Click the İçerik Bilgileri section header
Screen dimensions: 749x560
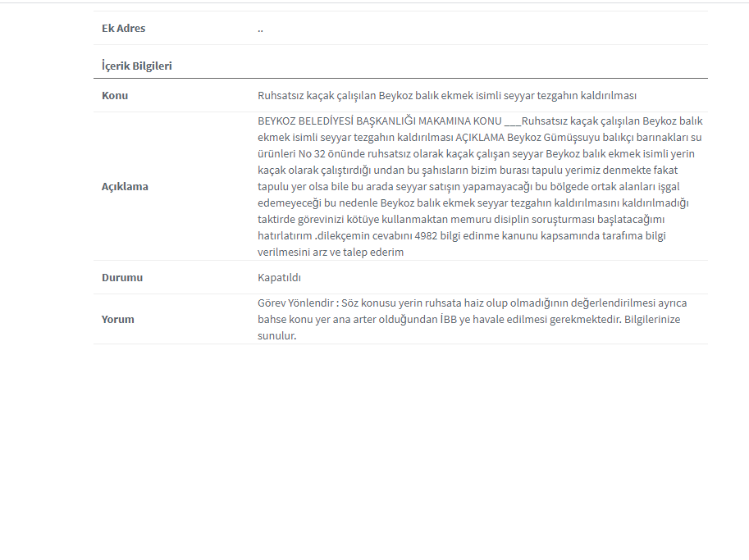click(x=137, y=66)
